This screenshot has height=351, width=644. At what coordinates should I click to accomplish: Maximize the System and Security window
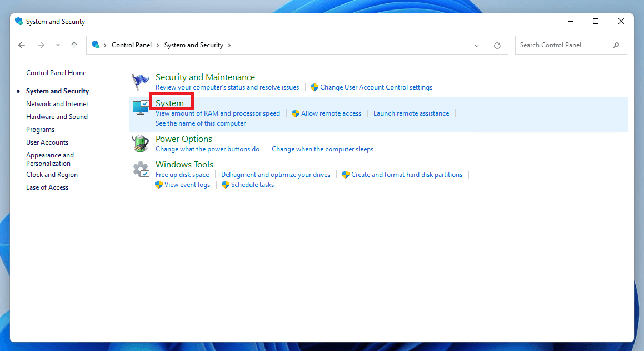(596, 21)
